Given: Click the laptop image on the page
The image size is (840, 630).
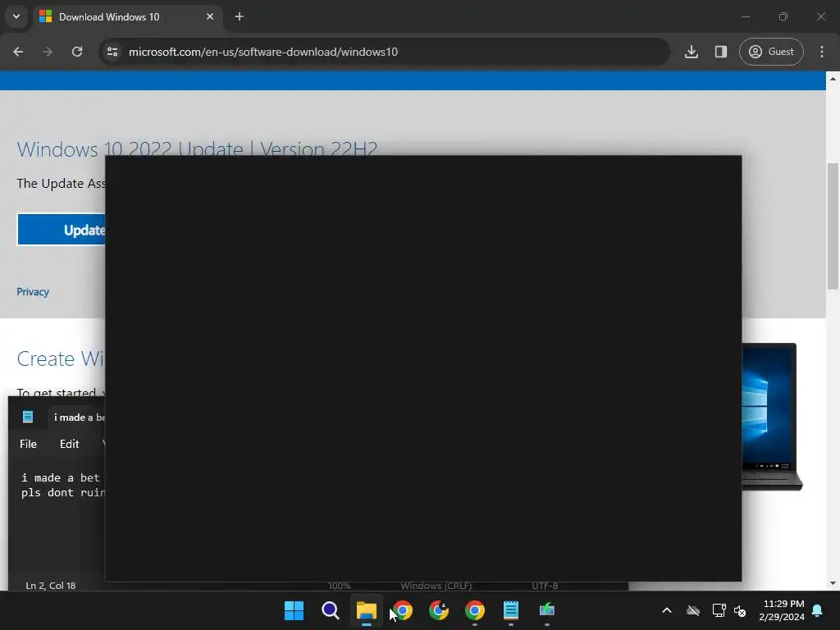Looking at the screenshot, I should [771, 416].
